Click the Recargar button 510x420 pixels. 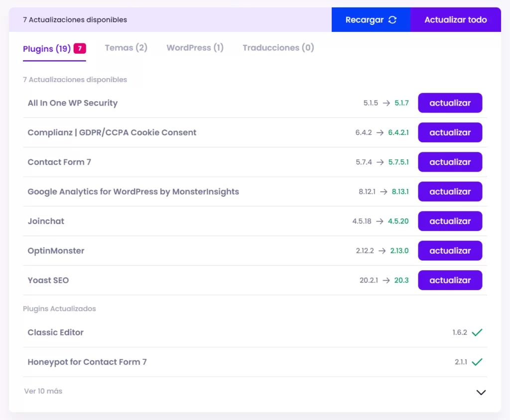pos(371,19)
